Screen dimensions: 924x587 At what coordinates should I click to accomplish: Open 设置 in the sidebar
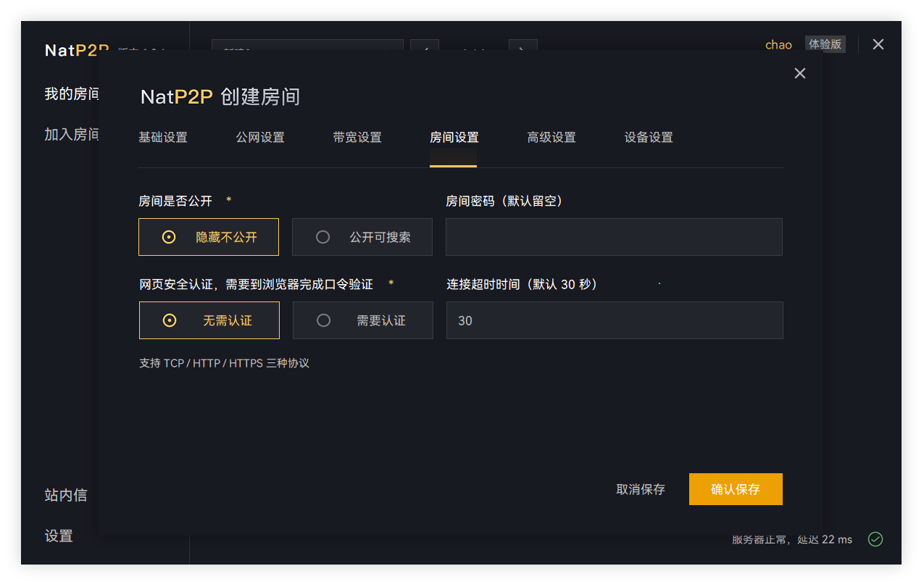point(59,536)
